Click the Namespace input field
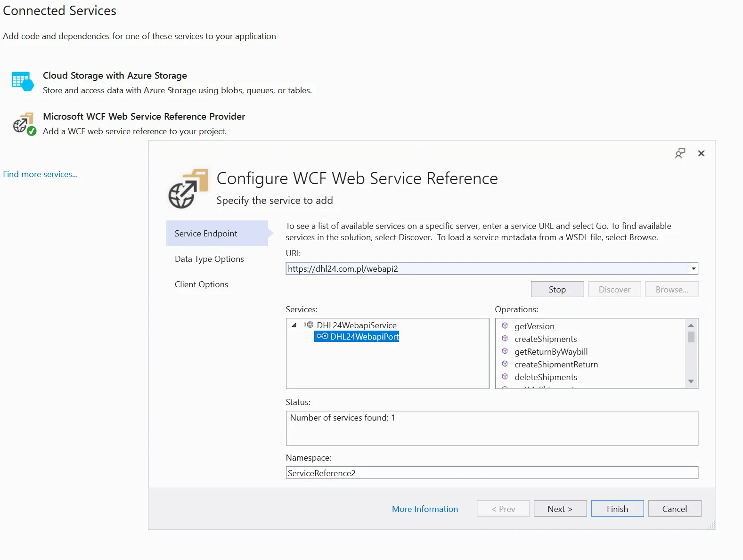 (x=491, y=473)
